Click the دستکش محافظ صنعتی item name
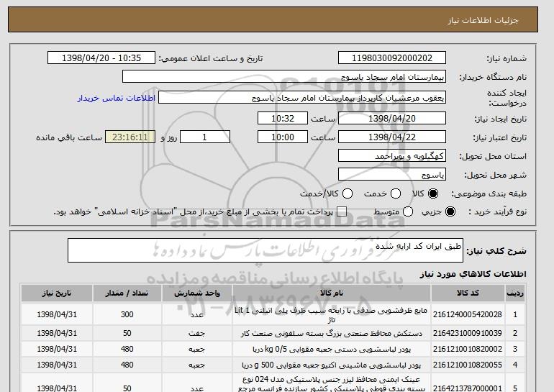The height and width of the screenshot is (392, 554). click(x=332, y=333)
